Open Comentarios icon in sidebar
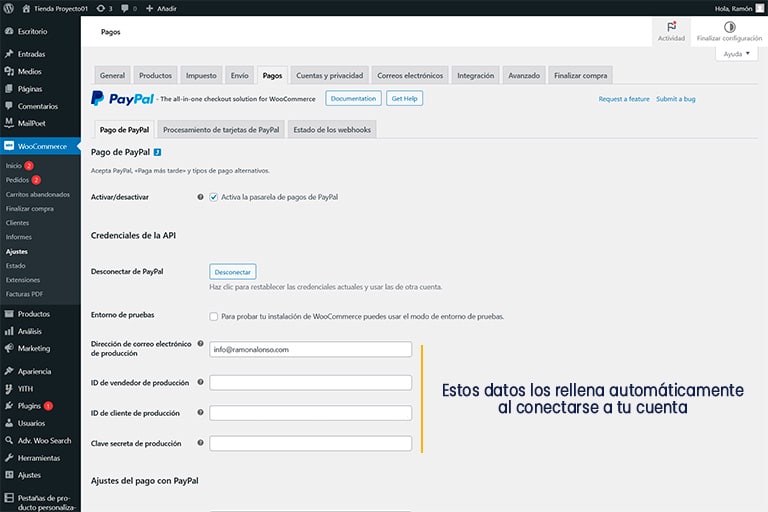 point(9,106)
